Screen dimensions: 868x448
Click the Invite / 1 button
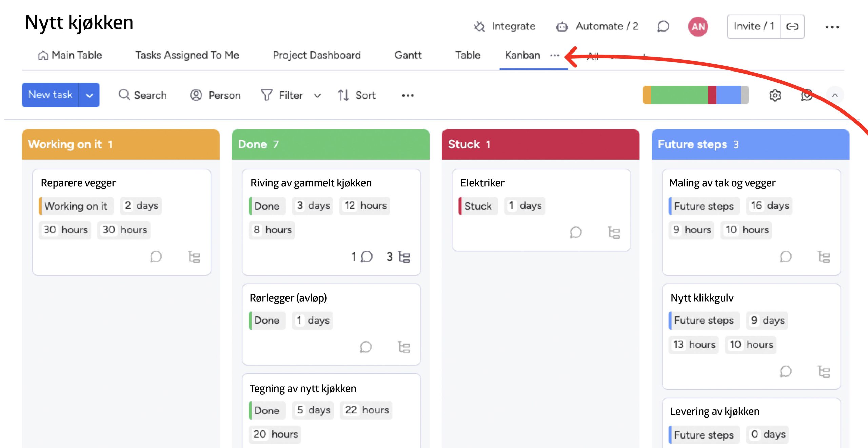tap(753, 26)
